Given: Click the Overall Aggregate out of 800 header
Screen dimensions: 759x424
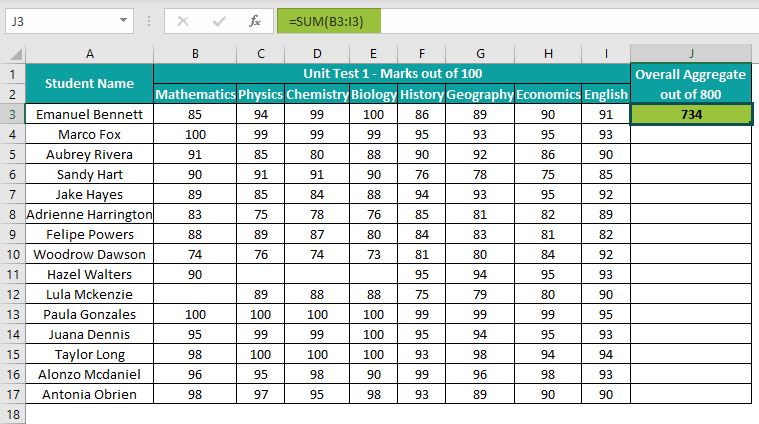Looking at the screenshot, I should click(x=691, y=83).
